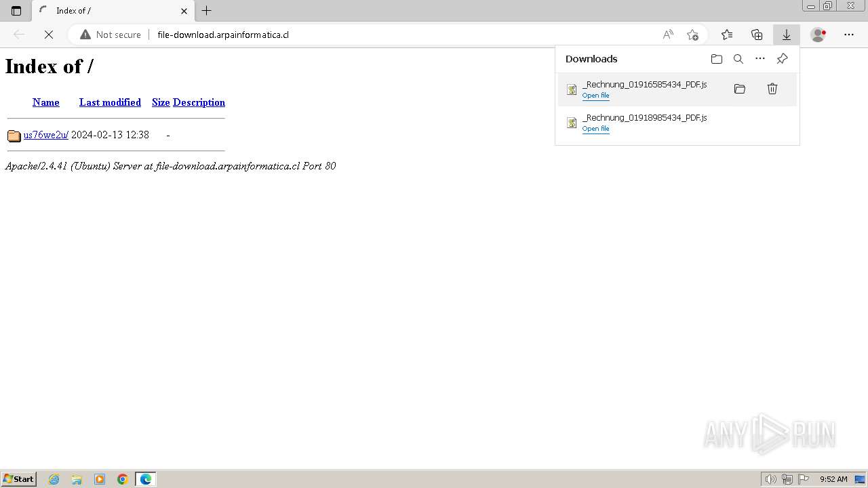
Task: Open Collections
Action: pyautogui.click(x=757, y=35)
